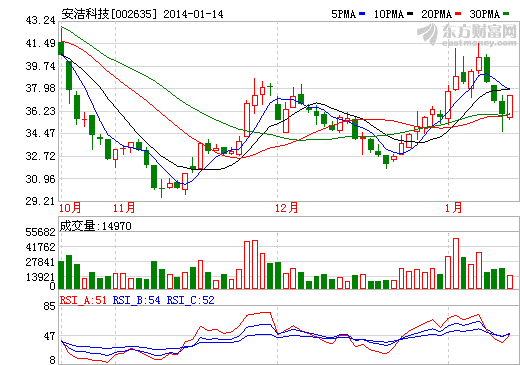Click the blue 5PMA legend swatch
Image resolution: width=520 pixels, height=365 pixels.
pyautogui.click(x=362, y=14)
